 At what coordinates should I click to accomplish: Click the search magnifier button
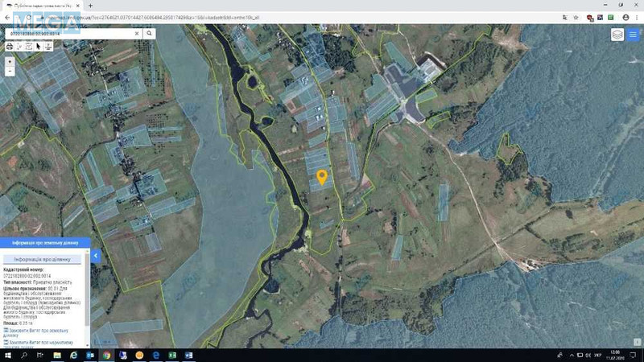[150, 34]
